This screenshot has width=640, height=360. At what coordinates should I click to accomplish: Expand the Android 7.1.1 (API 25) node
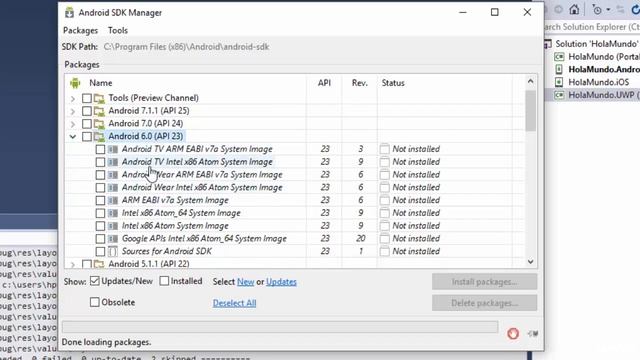point(73,111)
